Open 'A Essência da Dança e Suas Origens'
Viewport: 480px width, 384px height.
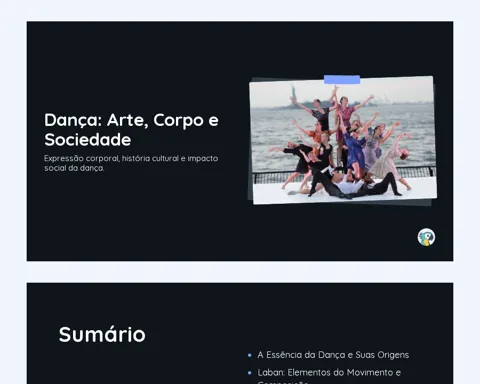[x=333, y=355]
